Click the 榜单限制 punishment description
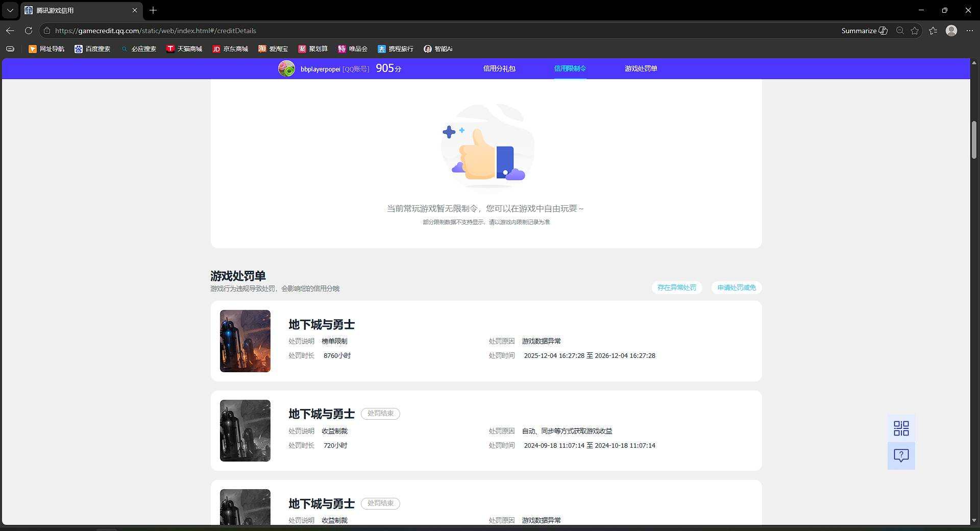This screenshot has width=980, height=531. (x=334, y=341)
